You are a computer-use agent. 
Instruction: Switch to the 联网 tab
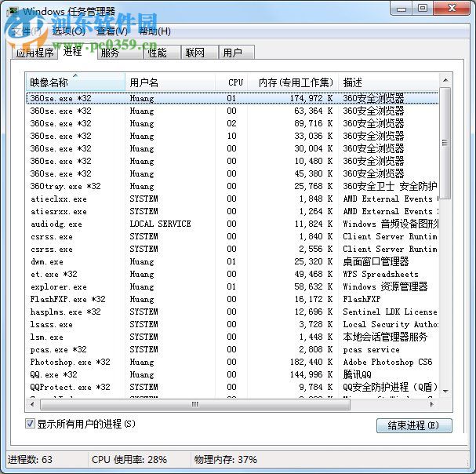pyautogui.click(x=199, y=53)
